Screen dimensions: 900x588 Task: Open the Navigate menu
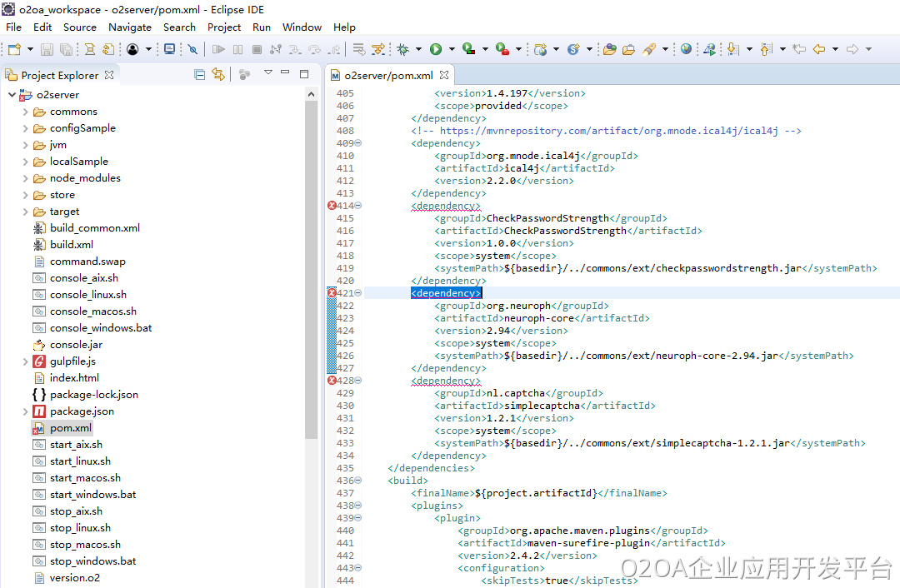click(x=130, y=27)
